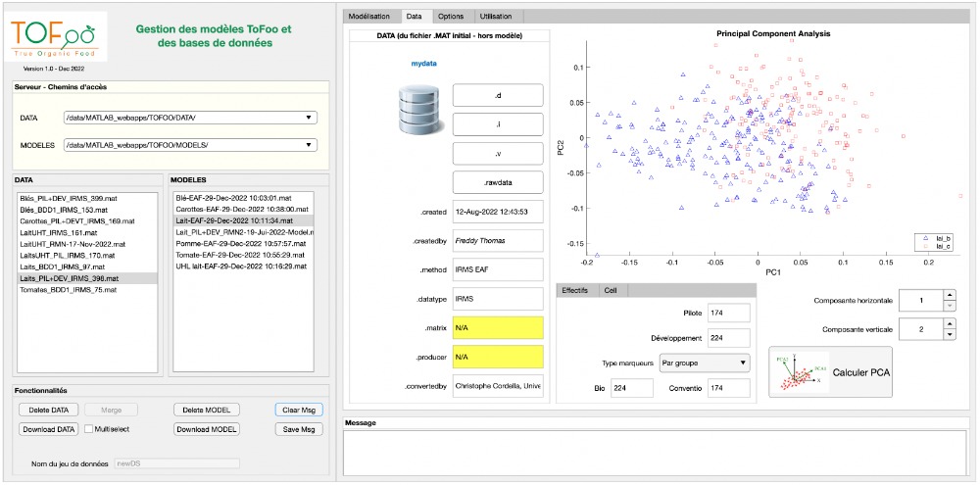Click the PCA scatter icon beside Calculer PCA

click(x=798, y=373)
